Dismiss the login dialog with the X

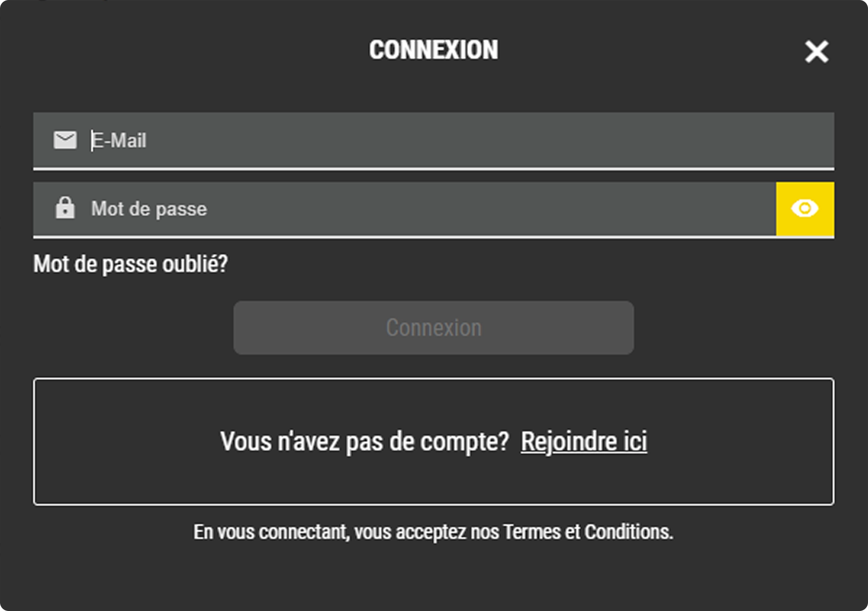[x=817, y=51]
